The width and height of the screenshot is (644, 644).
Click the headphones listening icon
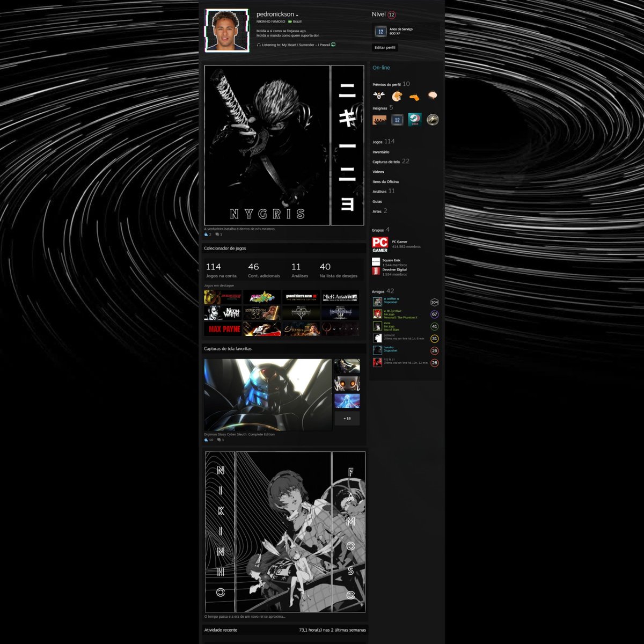[x=259, y=45]
